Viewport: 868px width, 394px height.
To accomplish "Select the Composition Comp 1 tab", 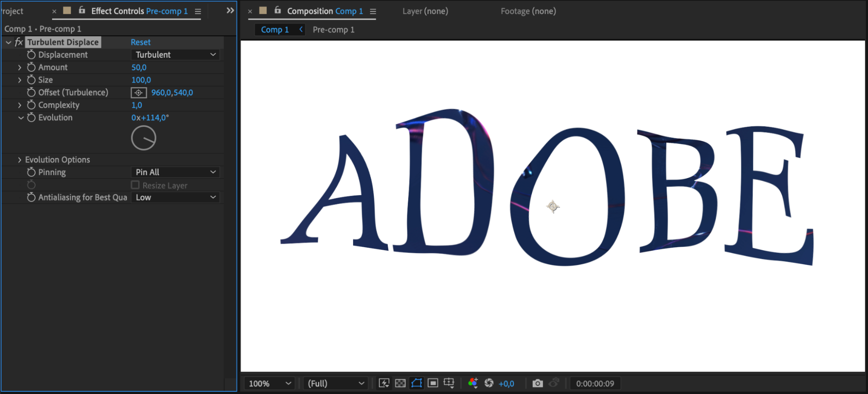I will click(x=325, y=11).
